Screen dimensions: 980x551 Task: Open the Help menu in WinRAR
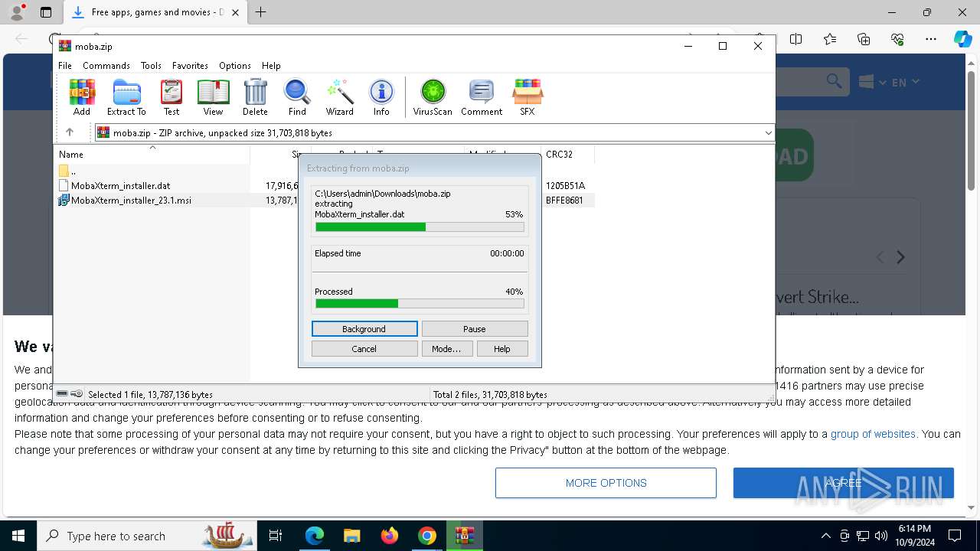(271, 66)
